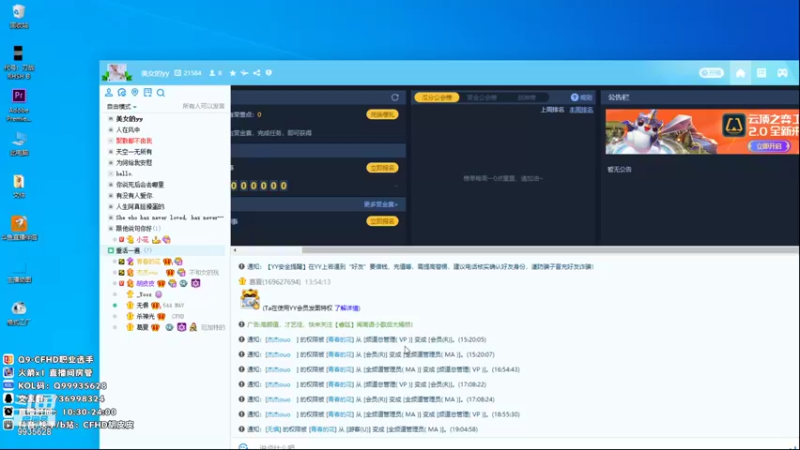
Task: Click the 云顶之弈 2.0 advertisement banner
Action: [703, 132]
